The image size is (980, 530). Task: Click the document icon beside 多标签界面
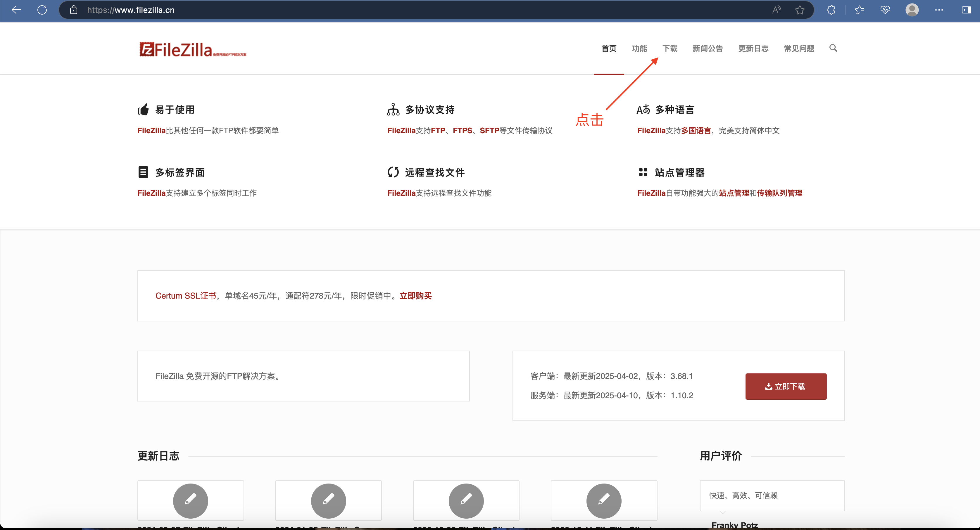tap(143, 172)
